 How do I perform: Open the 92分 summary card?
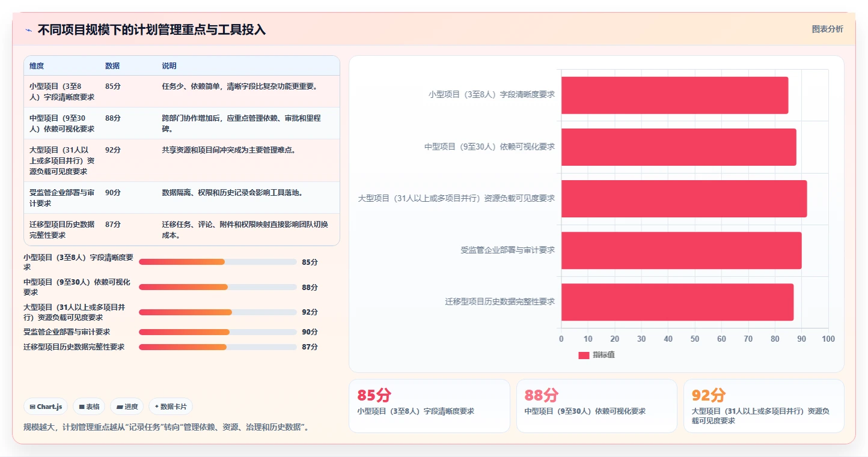[764, 405]
